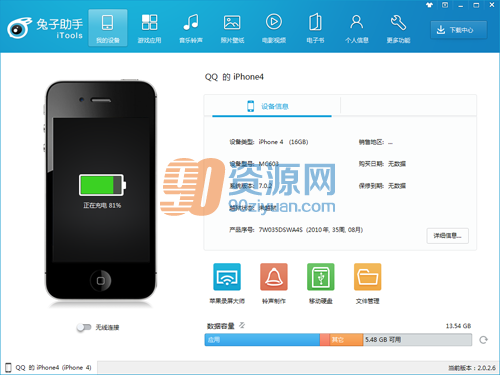Image resolution: width=500 pixels, height=375 pixels.
Task: Open the 音乐铃声 music note section
Action: click(191, 28)
